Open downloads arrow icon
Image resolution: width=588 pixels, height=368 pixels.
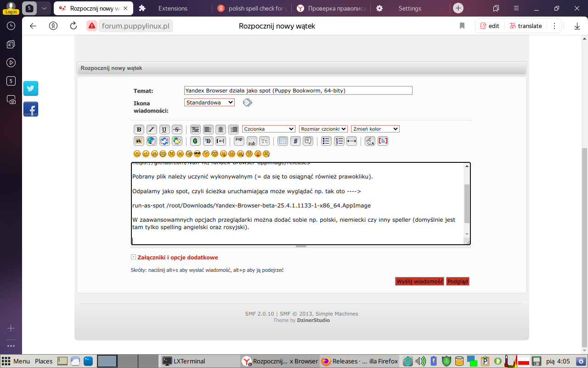click(x=577, y=26)
